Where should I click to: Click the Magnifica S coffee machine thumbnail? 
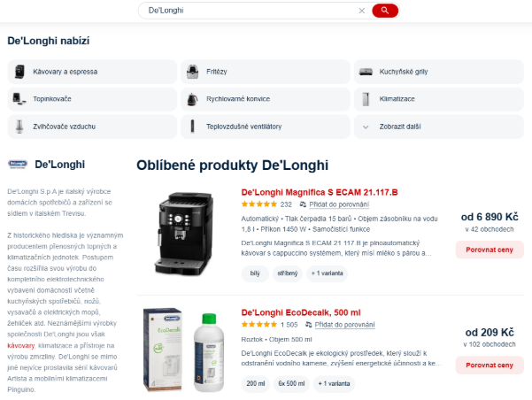click(x=184, y=235)
